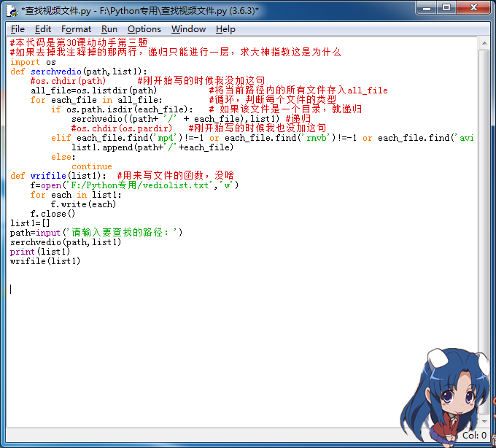Maximize the IDLE editor window
This screenshot has width=496, height=448.
(x=446, y=8)
